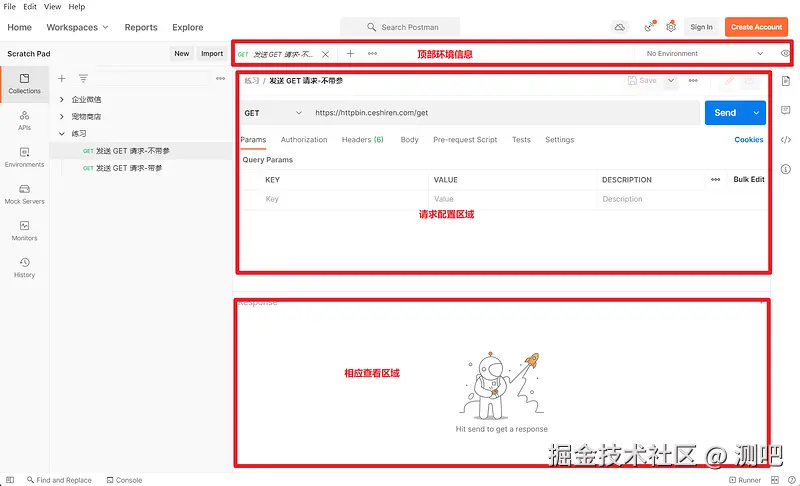
Task: Open the Help menu
Action: pyautogui.click(x=77, y=7)
